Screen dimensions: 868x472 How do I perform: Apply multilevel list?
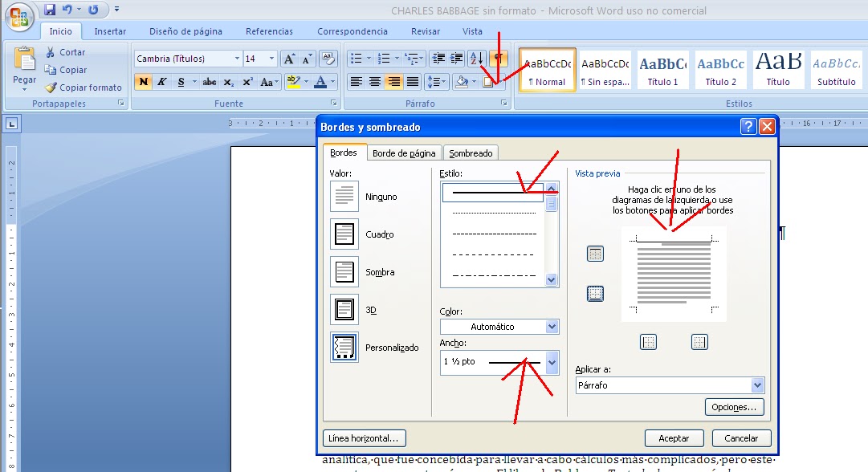click(x=411, y=59)
